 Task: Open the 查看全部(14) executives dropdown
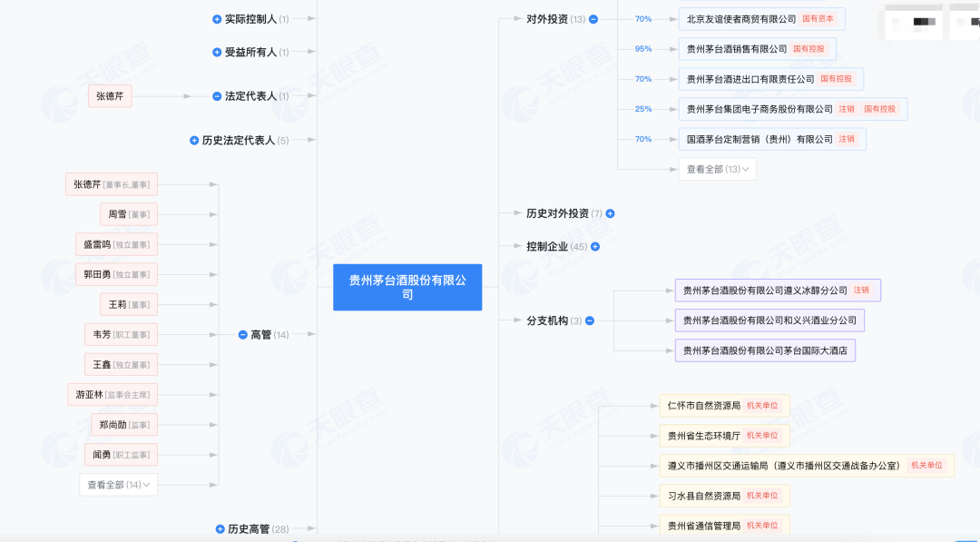pos(118,485)
